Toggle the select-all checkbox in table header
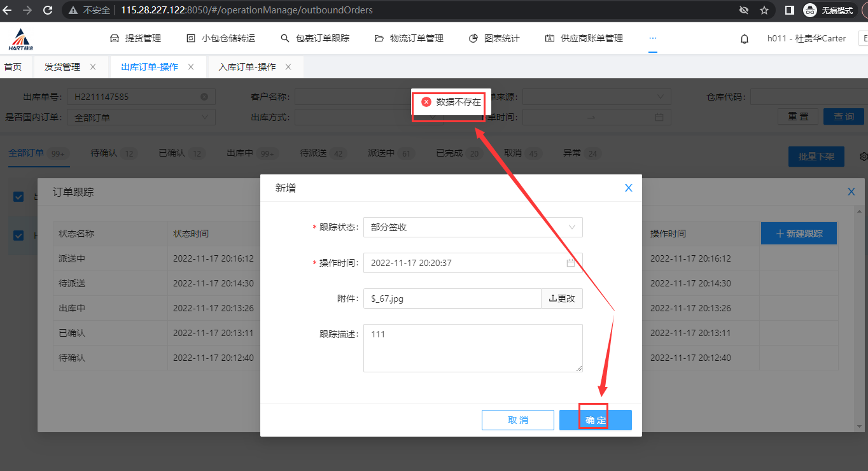The height and width of the screenshot is (471, 868). 18,197
